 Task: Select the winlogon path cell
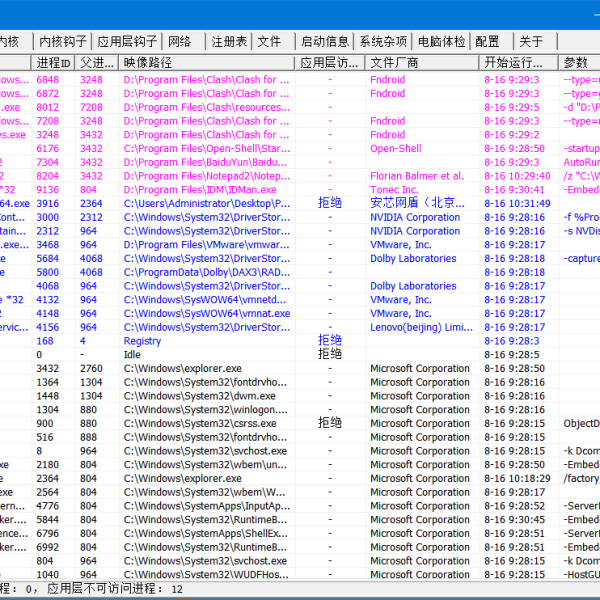pos(205,410)
